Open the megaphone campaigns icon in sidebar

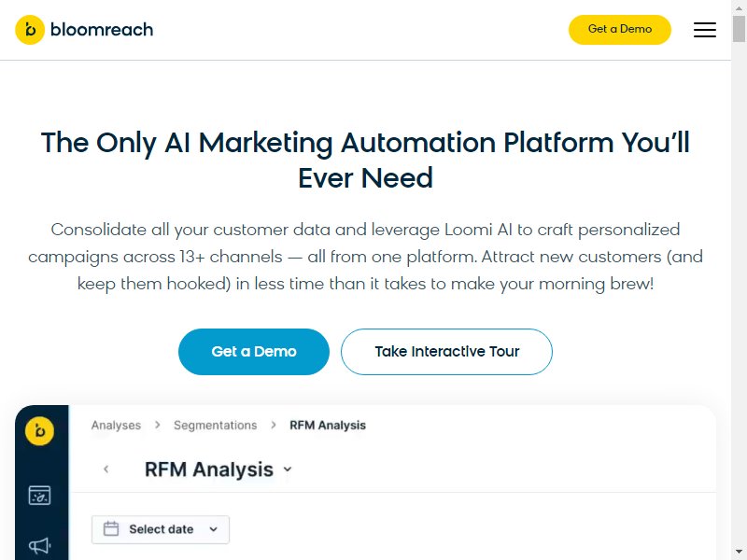39,545
